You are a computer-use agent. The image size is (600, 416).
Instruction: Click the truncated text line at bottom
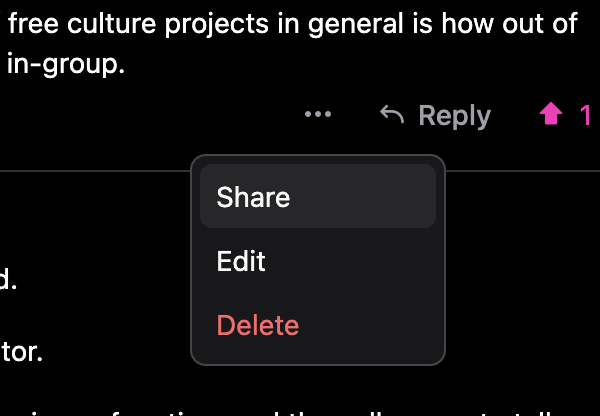pyautogui.click(x=300, y=409)
